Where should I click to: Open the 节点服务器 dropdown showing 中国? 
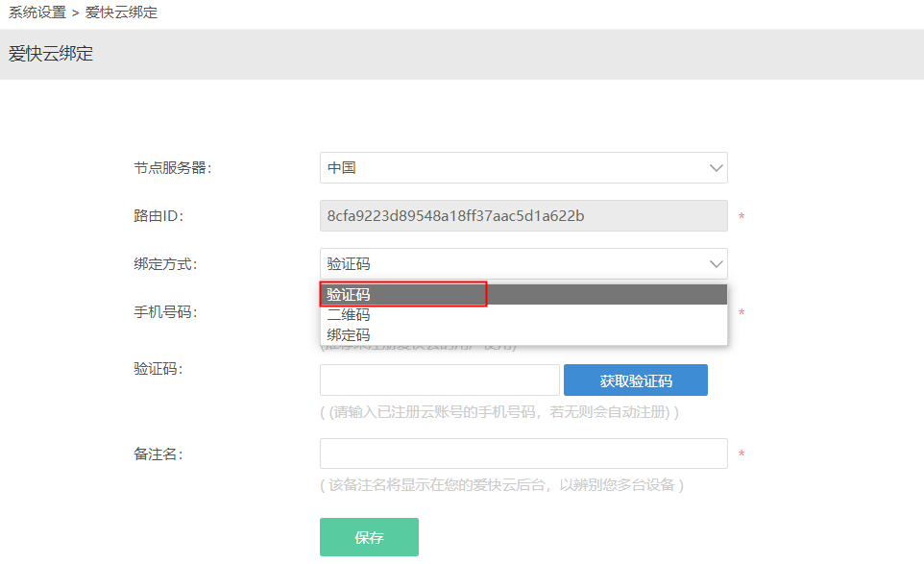(x=523, y=168)
